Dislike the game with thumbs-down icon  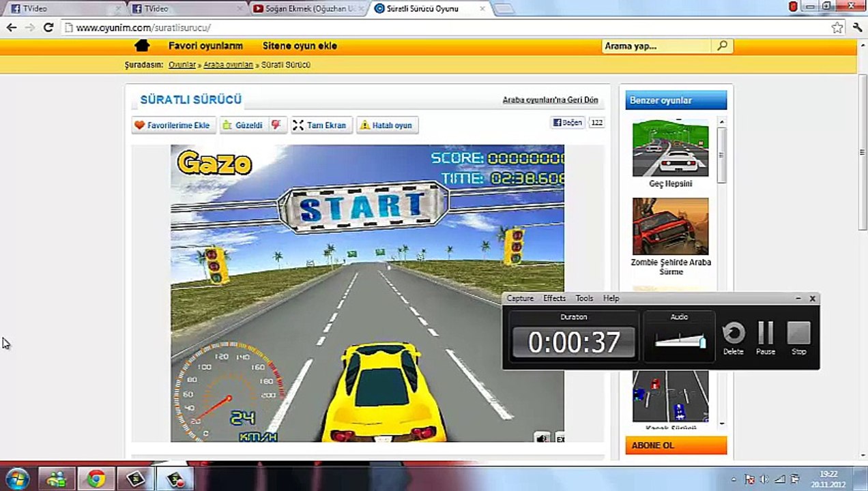click(276, 125)
